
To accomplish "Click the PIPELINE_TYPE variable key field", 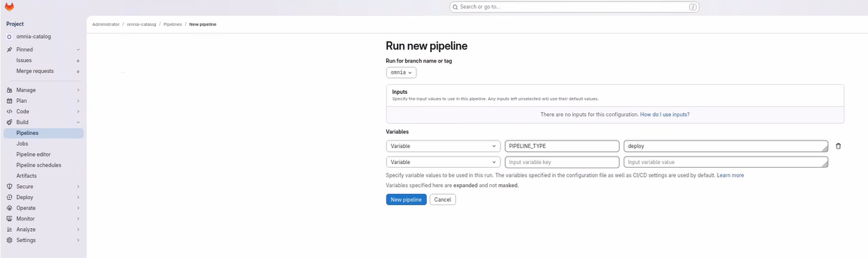I will coord(562,146).
